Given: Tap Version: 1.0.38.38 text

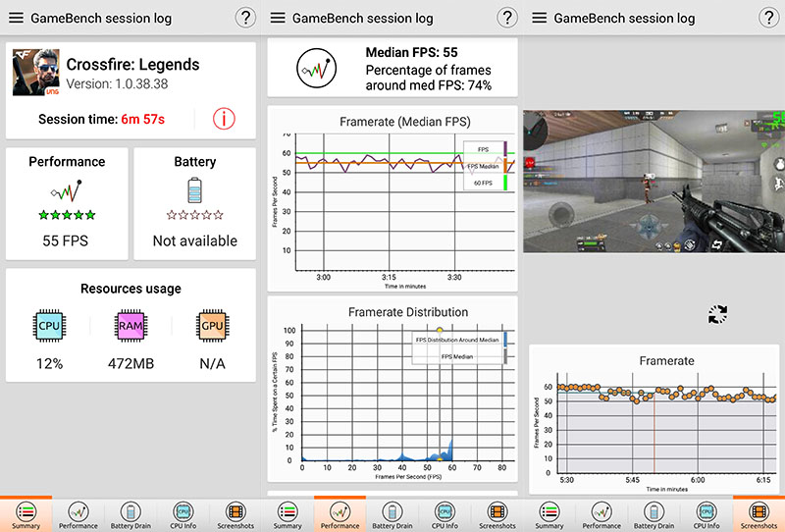Looking at the screenshot, I should [x=117, y=83].
